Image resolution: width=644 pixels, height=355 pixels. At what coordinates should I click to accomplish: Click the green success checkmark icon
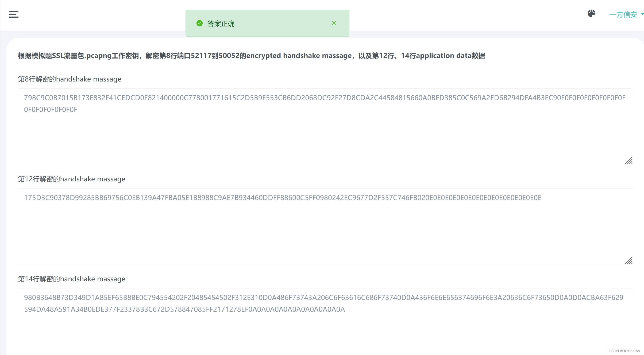point(199,24)
